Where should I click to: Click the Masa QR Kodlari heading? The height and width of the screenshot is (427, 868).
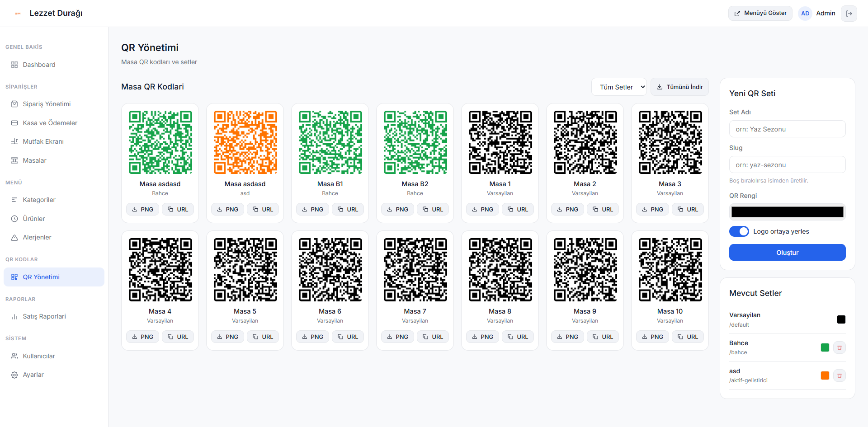pyautogui.click(x=152, y=87)
